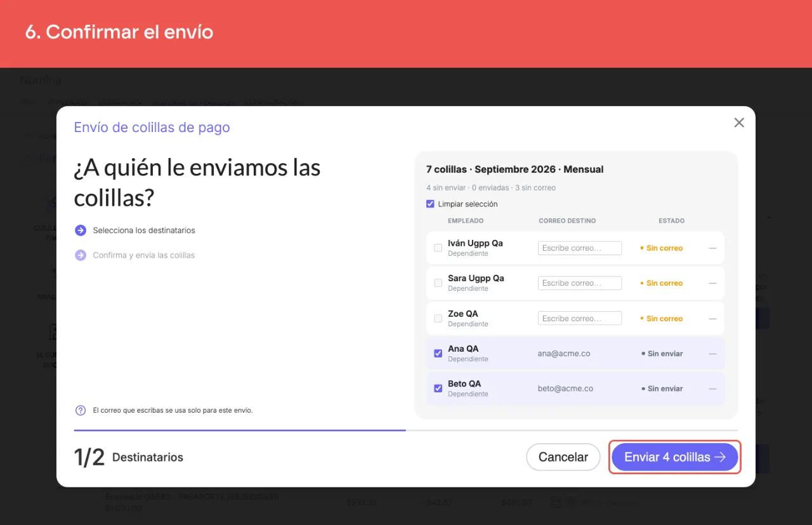Image resolution: width=812 pixels, height=525 pixels.
Task: Close the Envío de colillas dialog
Action: (x=739, y=123)
